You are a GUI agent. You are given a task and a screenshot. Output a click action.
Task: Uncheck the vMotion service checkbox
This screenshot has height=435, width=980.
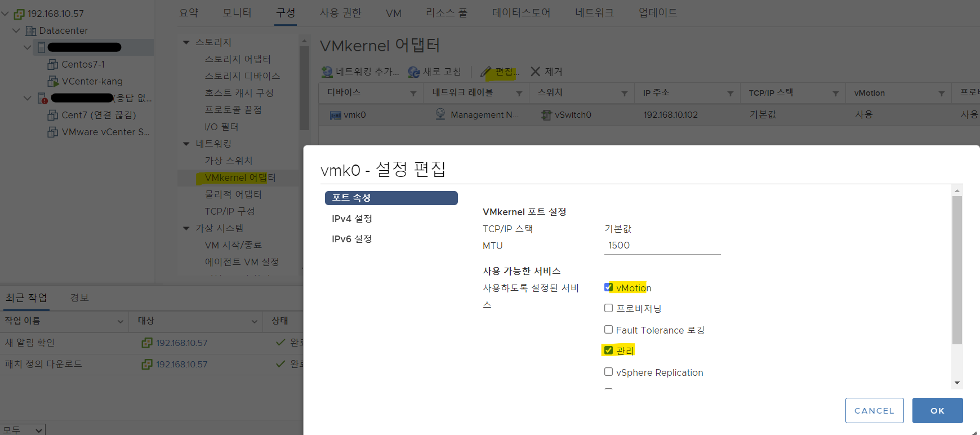[x=608, y=287]
